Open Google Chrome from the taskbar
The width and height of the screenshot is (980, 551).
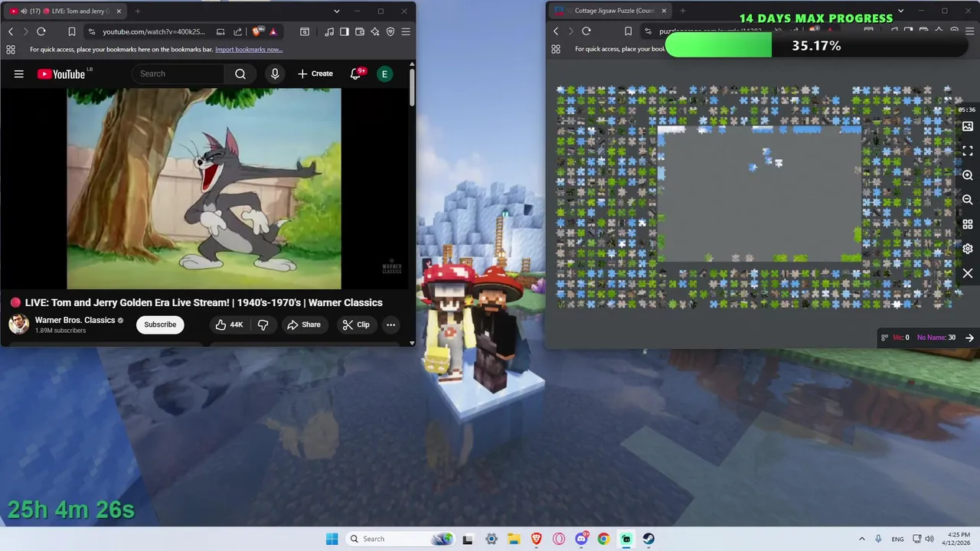tap(603, 539)
